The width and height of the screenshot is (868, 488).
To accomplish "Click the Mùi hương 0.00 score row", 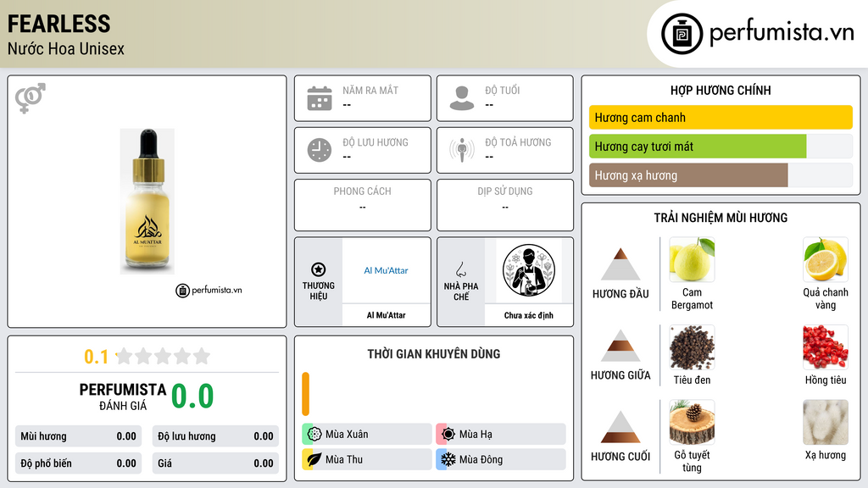I will 79,436.
